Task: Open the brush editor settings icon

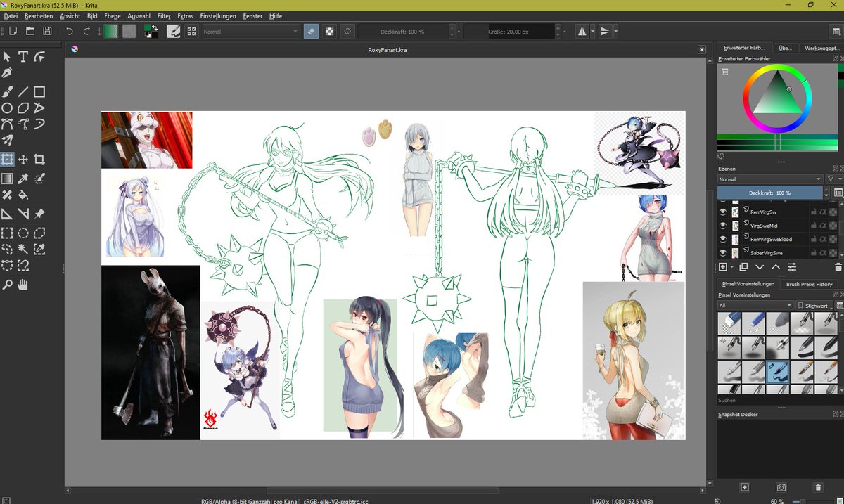Action: (x=173, y=31)
